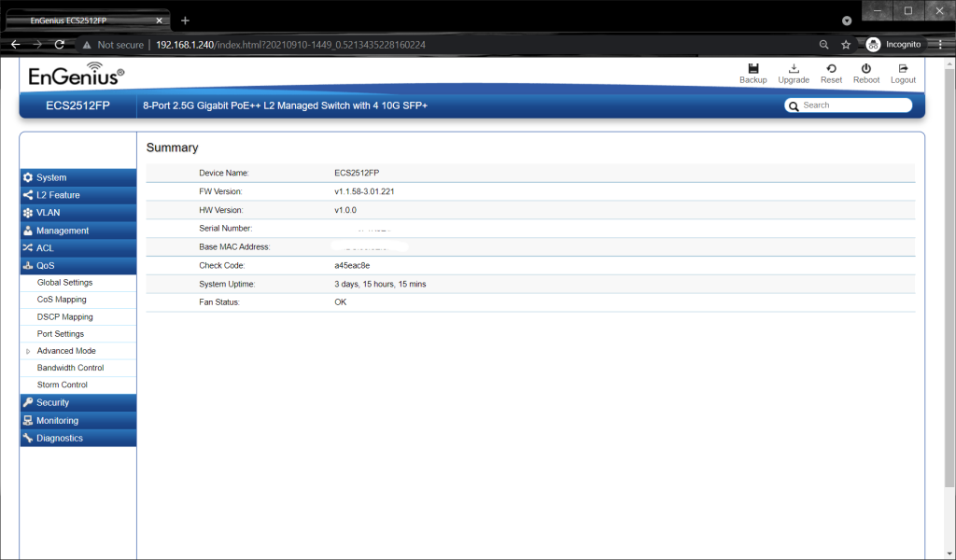Click the search magnifier icon in header
956x560 pixels.
pyautogui.click(x=794, y=106)
